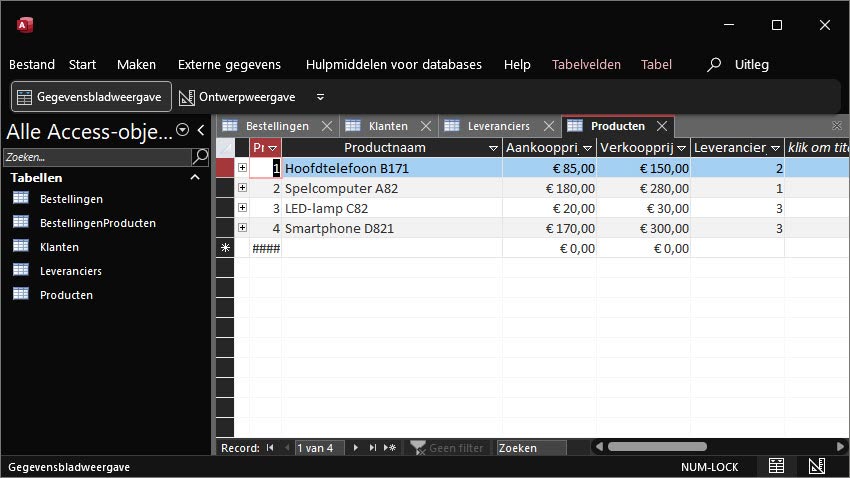The width and height of the screenshot is (850, 478).
Task: Open the Bestand menu
Action: coord(32,64)
